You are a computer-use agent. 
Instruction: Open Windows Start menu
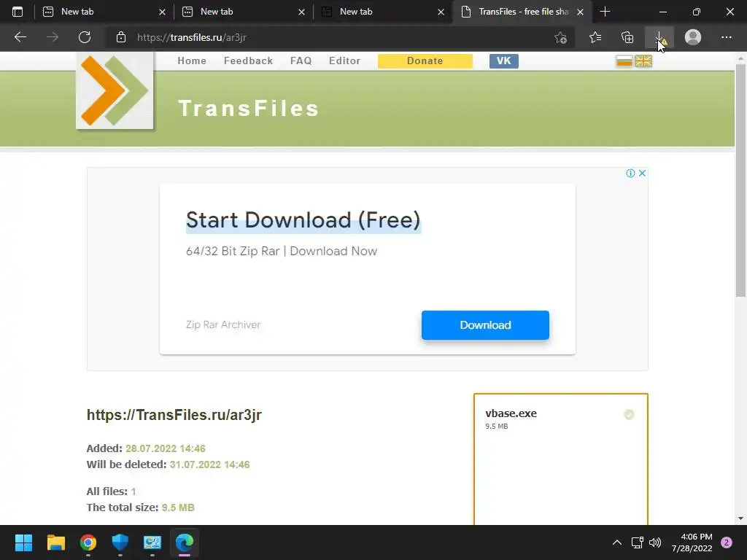click(23, 542)
